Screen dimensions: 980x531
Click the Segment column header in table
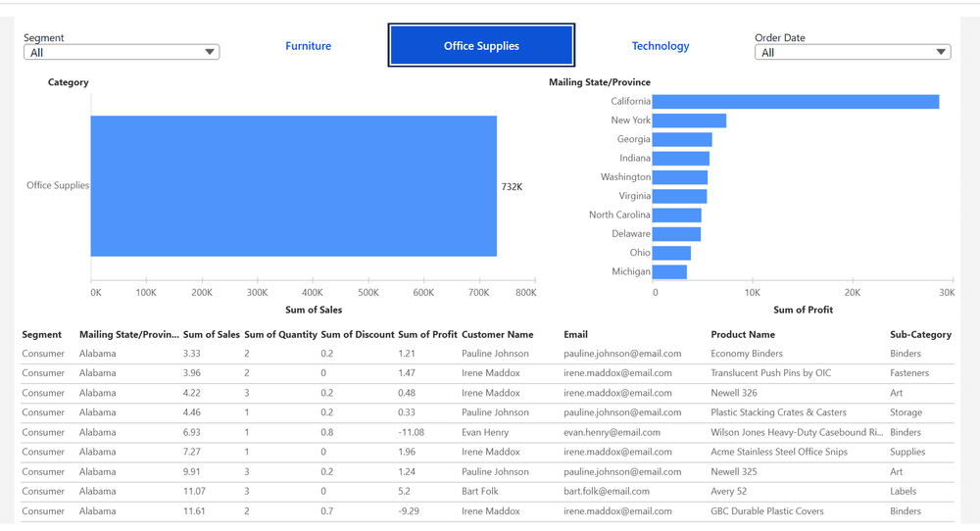[42, 335]
